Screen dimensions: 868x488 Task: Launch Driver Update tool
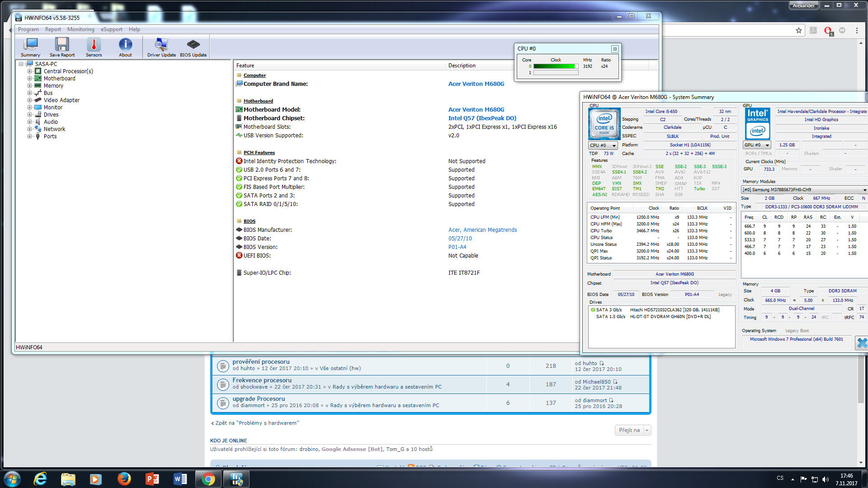[x=161, y=47]
